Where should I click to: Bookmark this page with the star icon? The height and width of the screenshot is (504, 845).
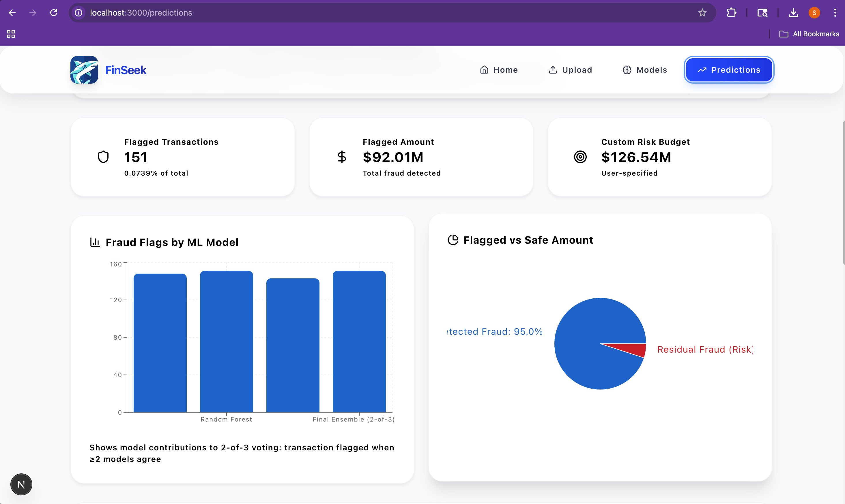pyautogui.click(x=702, y=13)
